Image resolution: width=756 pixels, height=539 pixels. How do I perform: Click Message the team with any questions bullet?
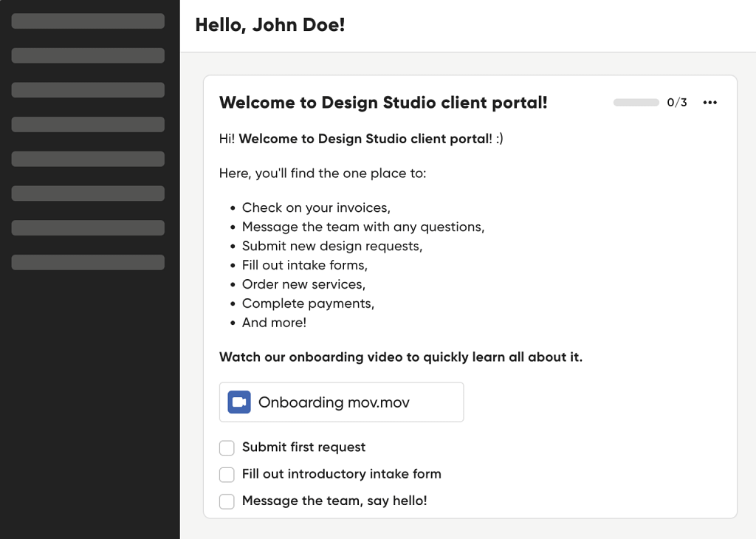pyautogui.click(x=363, y=227)
